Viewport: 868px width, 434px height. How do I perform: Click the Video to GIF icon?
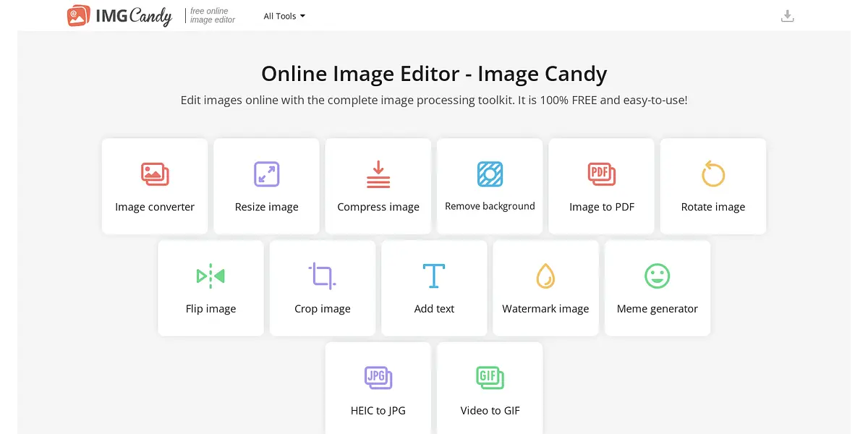490,378
